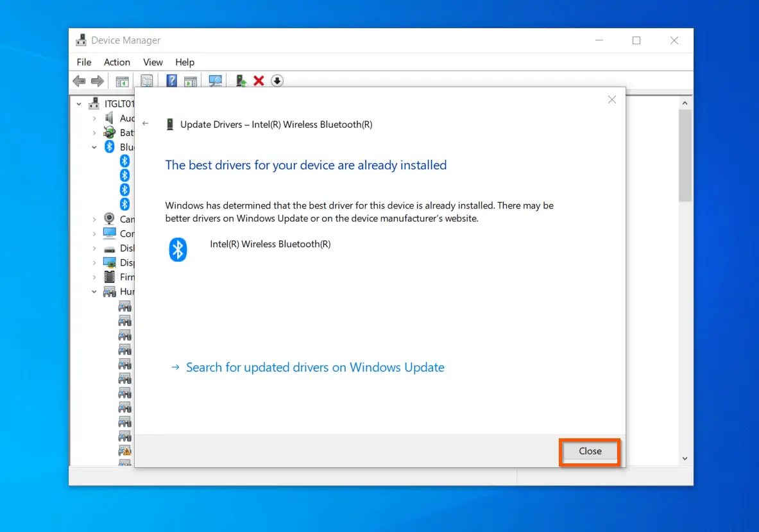Viewport: 759px width, 532px height.
Task: Toggle the show/hide console tree toolbar icon
Action: coord(122,82)
